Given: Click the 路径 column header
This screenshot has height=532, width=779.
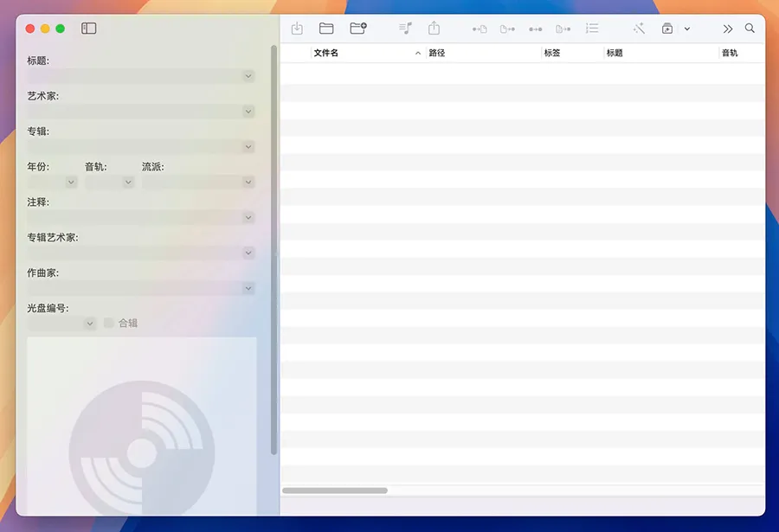Looking at the screenshot, I should 483,53.
